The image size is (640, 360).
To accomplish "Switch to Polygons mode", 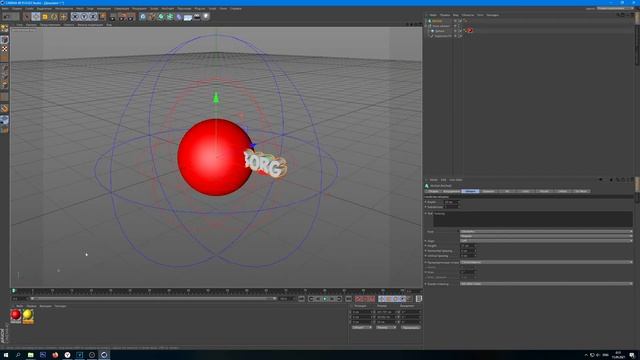I will click(4, 86).
